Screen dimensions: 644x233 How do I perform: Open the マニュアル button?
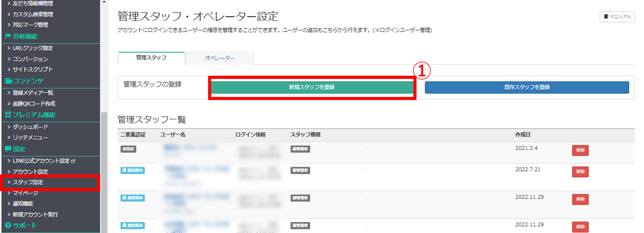coord(617,17)
